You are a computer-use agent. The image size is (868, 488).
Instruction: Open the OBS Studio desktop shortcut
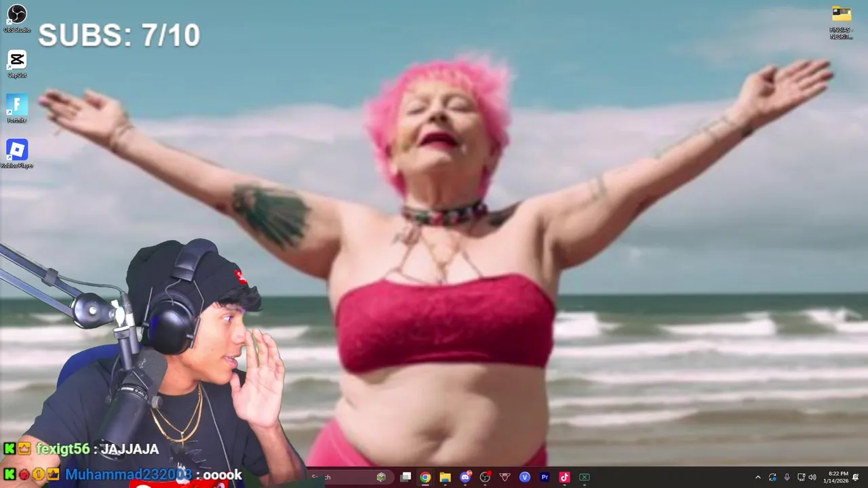(x=17, y=18)
